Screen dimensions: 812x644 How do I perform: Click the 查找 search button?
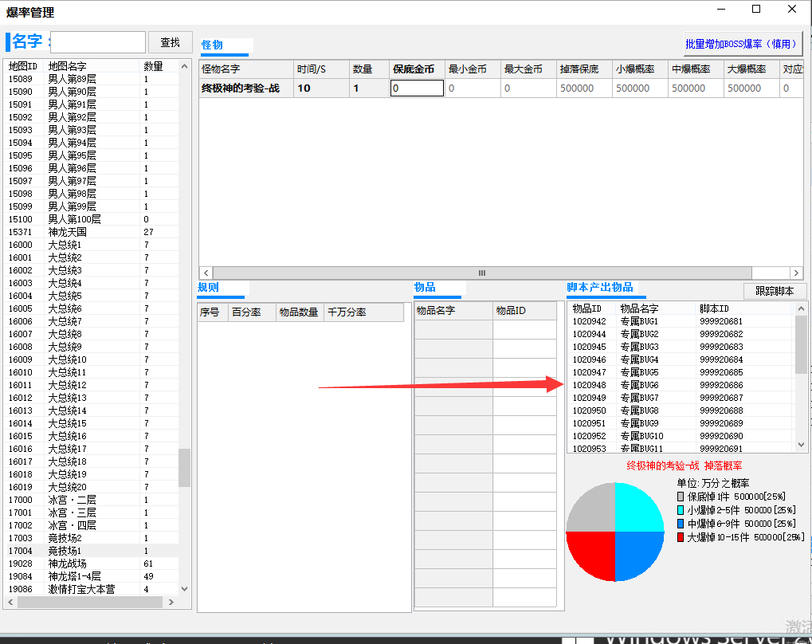click(170, 42)
